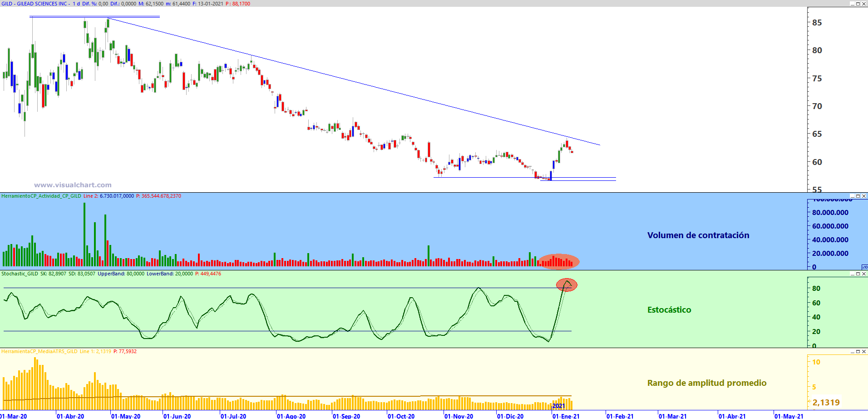Viewport: 868px width, 419px height.
Task: Click the 'P: 449,4476' value
Action: click(x=208, y=274)
